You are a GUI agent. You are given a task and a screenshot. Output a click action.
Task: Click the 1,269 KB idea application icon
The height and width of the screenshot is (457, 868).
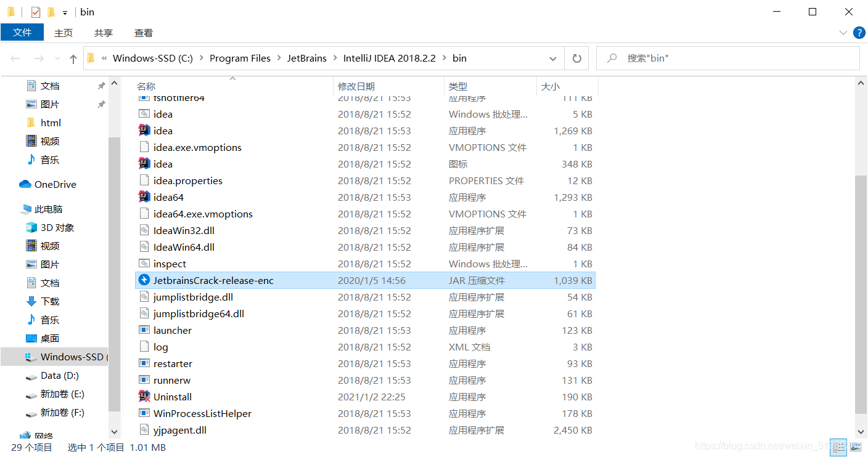click(144, 131)
